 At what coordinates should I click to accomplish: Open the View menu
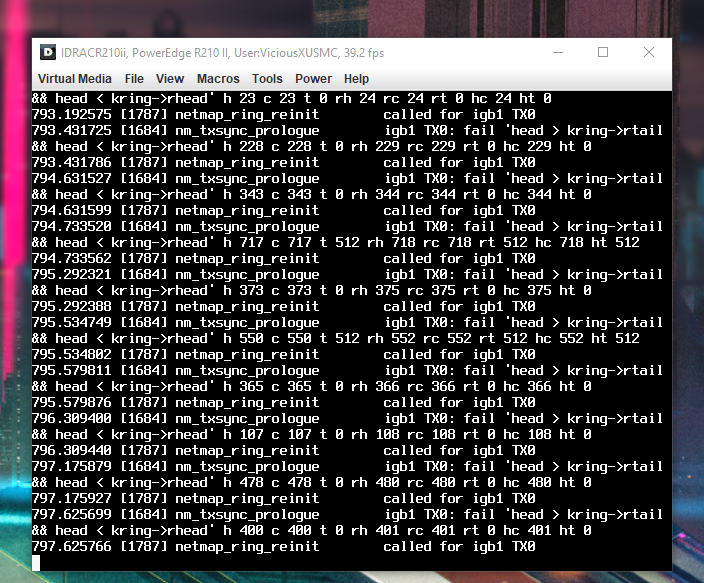(x=170, y=79)
